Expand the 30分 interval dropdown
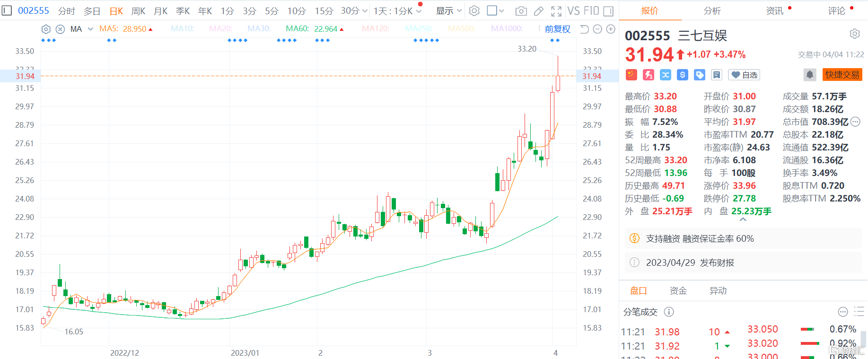The height and width of the screenshot is (359, 868). [x=365, y=11]
